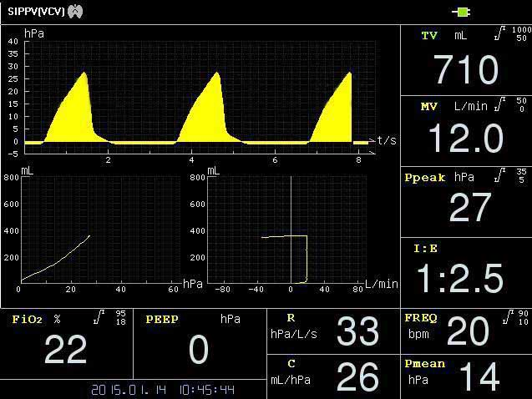Click the TV alarm limits 1000/50

pos(521,34)
